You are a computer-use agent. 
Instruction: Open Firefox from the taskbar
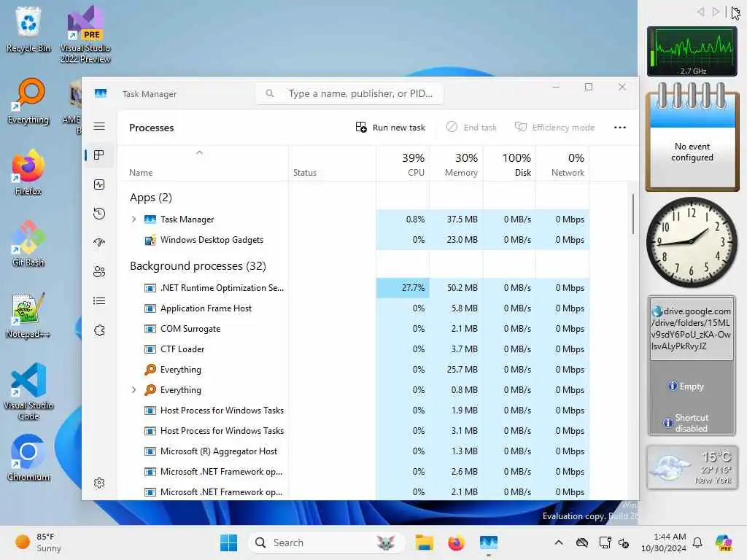pyautogui.click(x=456, y=542)
